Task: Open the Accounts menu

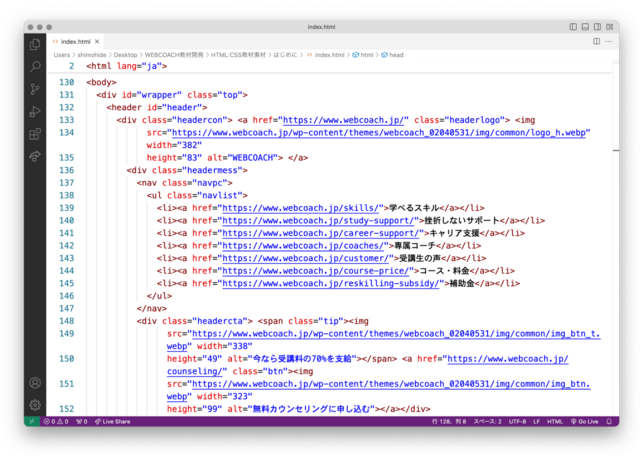Action: [35, 382]
